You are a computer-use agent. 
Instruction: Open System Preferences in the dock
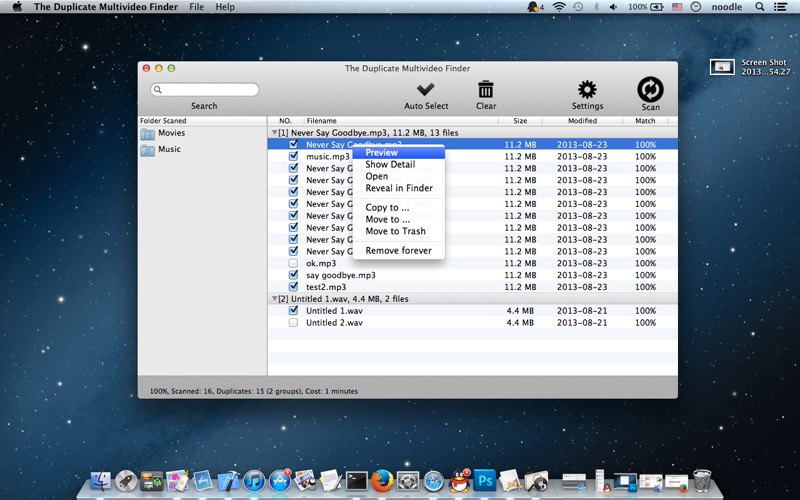[x=408, y=481]
